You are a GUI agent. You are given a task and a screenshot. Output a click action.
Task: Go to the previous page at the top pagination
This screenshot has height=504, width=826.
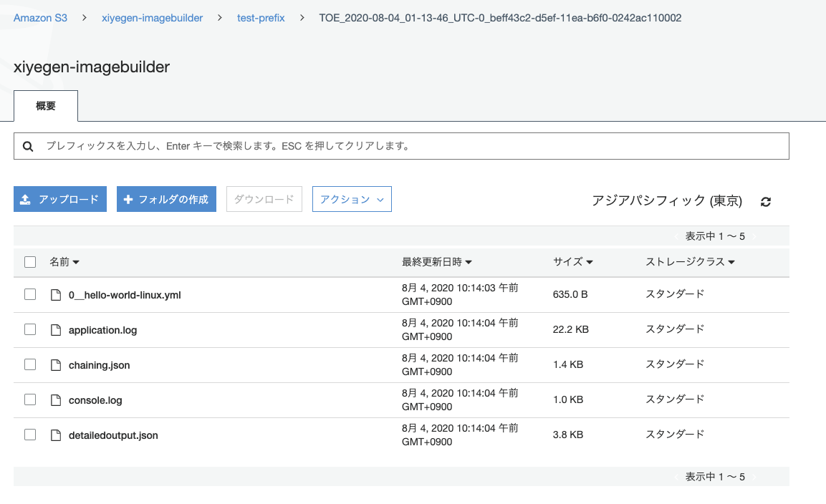676,236
